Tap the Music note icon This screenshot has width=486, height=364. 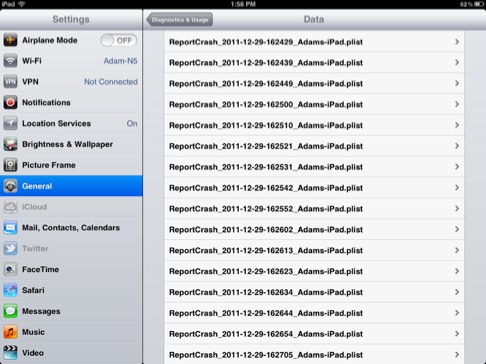(x=10, y=332)
